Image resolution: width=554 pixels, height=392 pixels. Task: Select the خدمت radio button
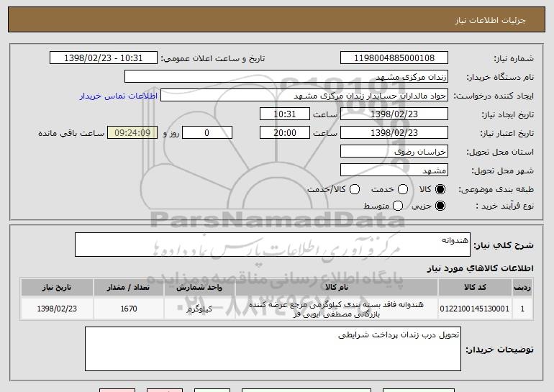403,189
